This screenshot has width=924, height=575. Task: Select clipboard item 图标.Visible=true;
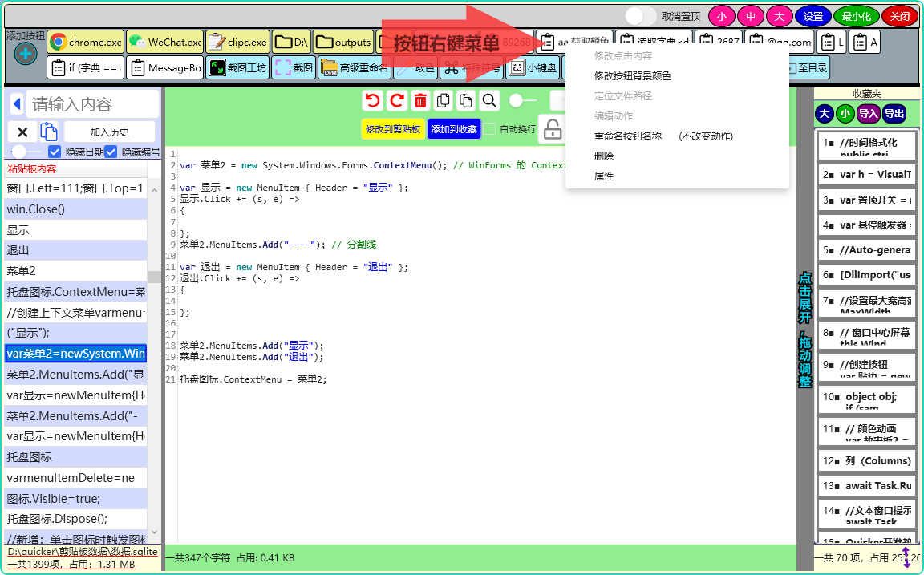[x=75, y=498]
